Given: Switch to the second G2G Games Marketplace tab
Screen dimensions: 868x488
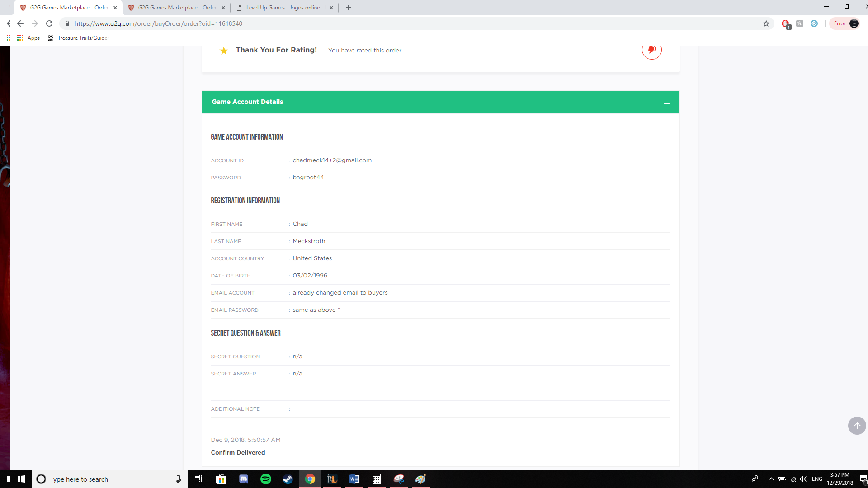Looking at the screenshot, I should click(x=177, y=8).
